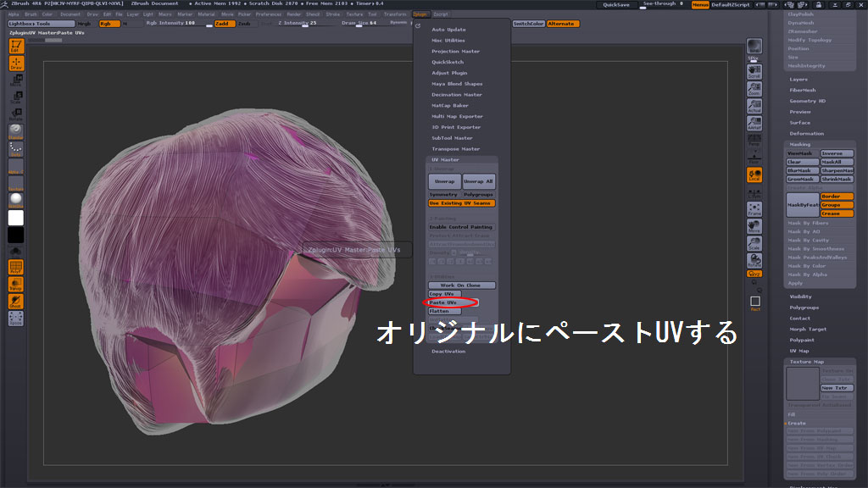The width and height of the screenshot is (868, 488).
Task: Expand the Deformation subpalette
Action: click(807, 134)
